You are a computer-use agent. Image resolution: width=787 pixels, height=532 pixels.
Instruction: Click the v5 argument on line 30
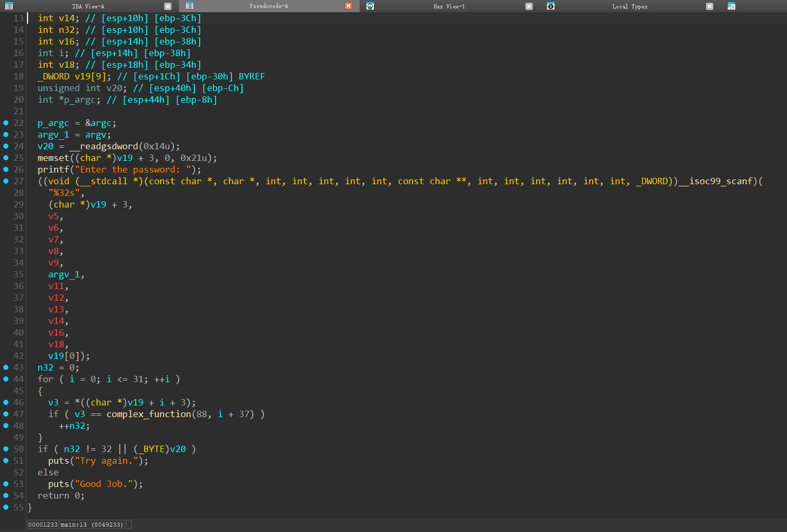tap(53, 216)
